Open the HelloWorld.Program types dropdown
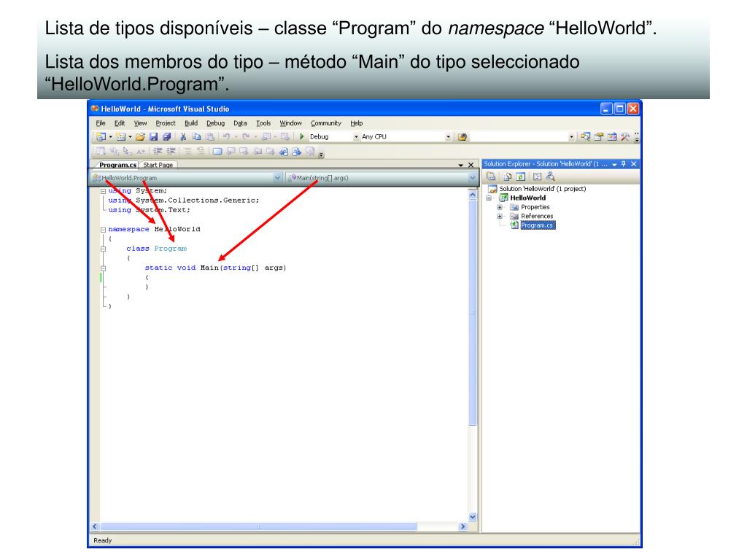The width and height of the screenshot is (747, 560). 277,178
